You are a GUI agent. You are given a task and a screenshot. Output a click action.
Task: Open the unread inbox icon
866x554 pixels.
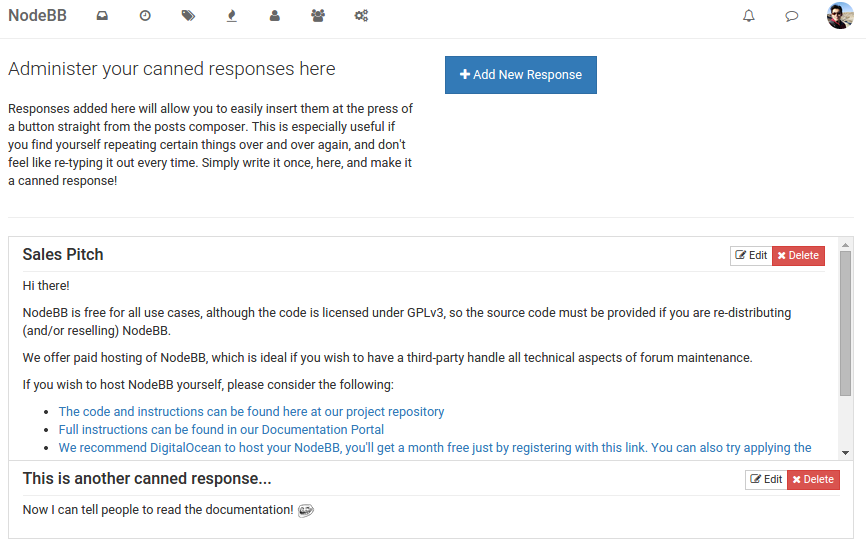[102, 16]
